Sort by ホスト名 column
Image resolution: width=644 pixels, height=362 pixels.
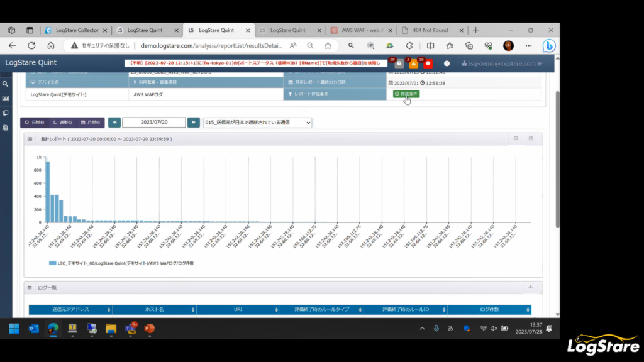coord(155,309)
